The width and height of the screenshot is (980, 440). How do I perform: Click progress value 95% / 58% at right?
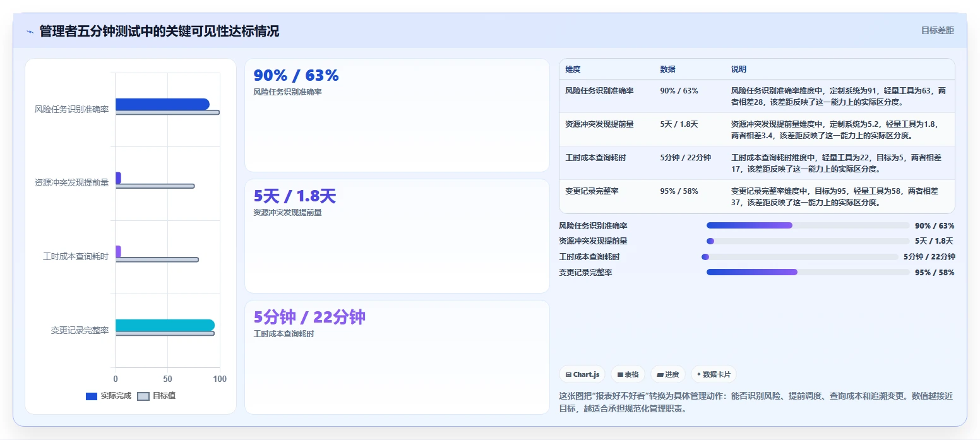coord(935,273)
